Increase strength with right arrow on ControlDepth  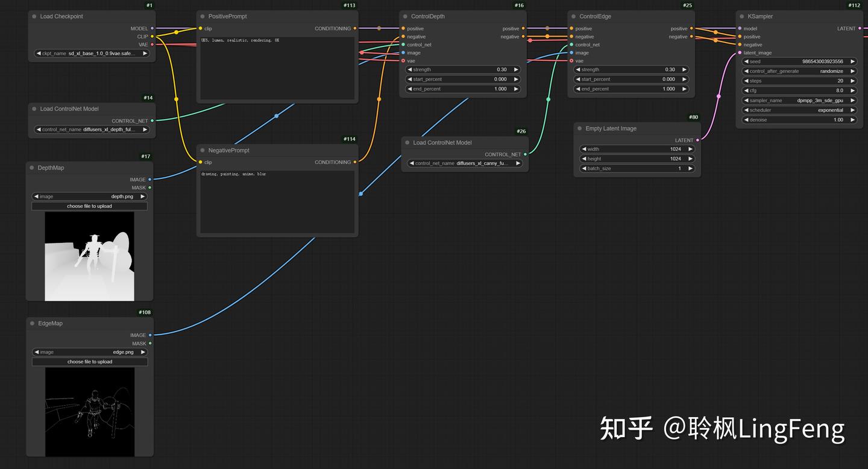coord(515,69)
